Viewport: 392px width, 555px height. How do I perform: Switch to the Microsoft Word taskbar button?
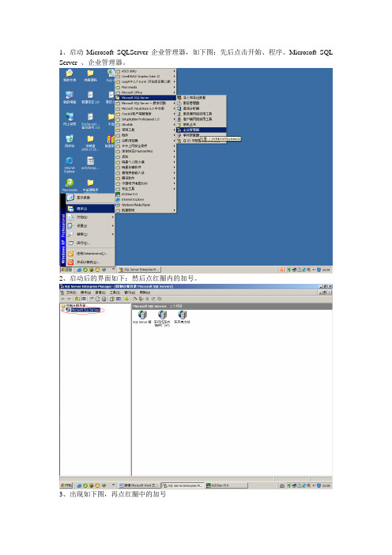tap(138, 485)
